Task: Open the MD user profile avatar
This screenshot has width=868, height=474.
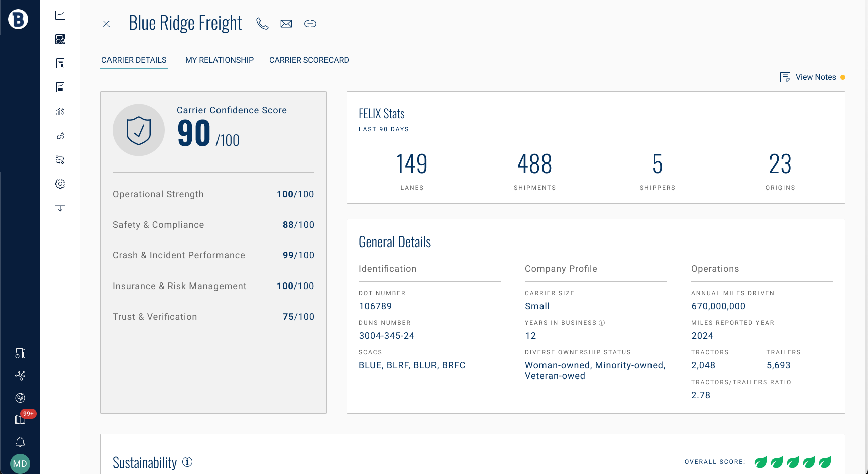Action: [20, 464]
